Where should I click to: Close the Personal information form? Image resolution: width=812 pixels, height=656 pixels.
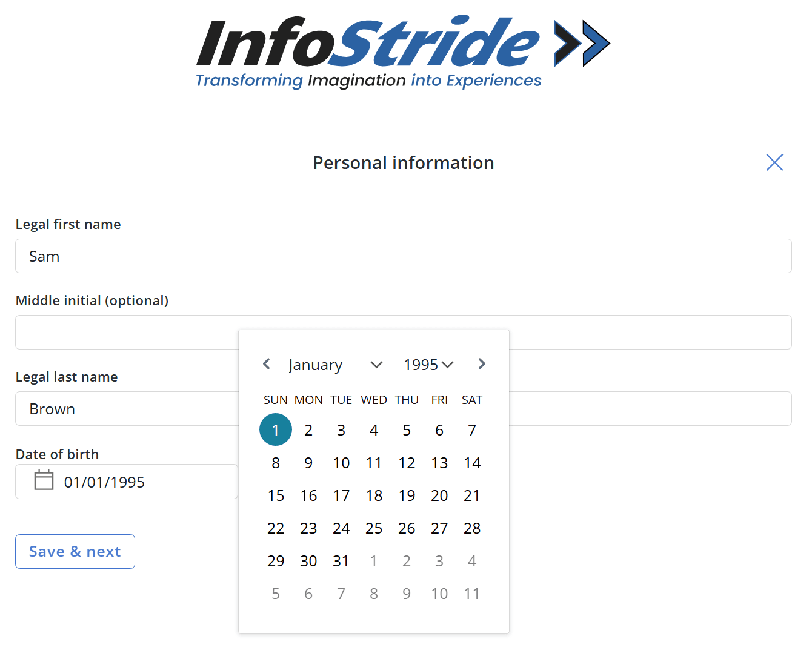pos(774,162)
